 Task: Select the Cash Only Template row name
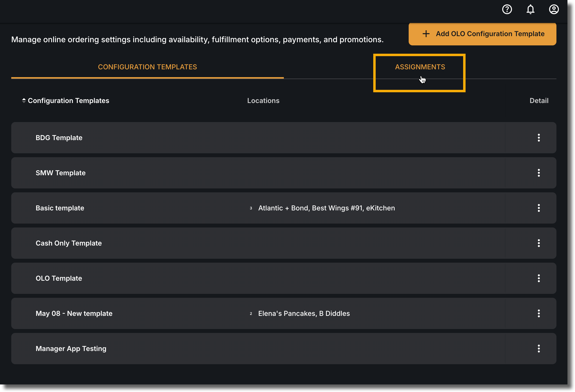[69, 243]
